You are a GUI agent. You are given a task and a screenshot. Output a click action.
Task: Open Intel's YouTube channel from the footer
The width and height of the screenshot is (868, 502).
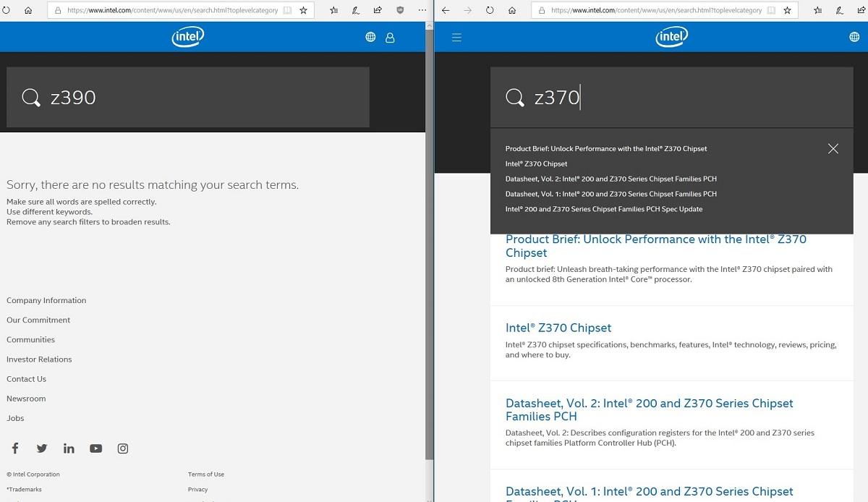tap(95, 448)
